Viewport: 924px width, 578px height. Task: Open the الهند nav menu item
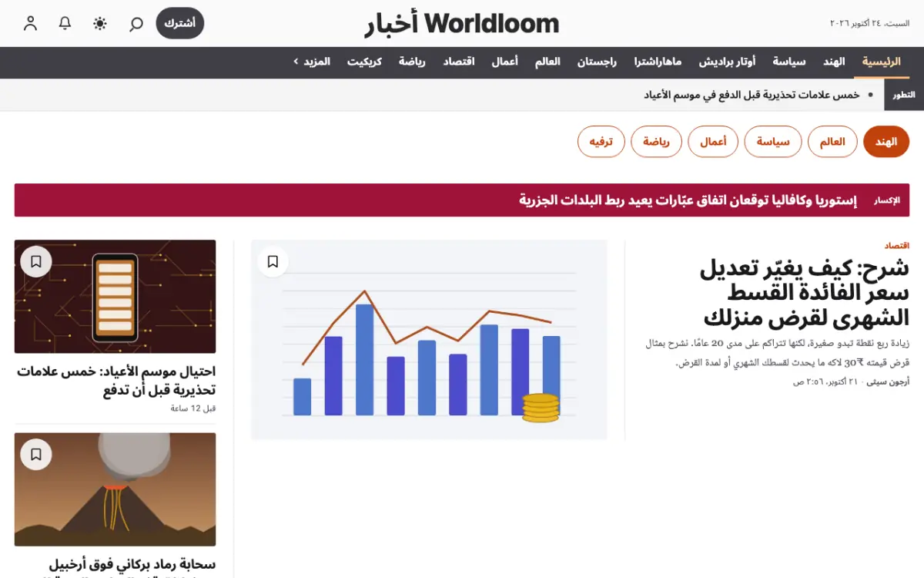[834, 62]
